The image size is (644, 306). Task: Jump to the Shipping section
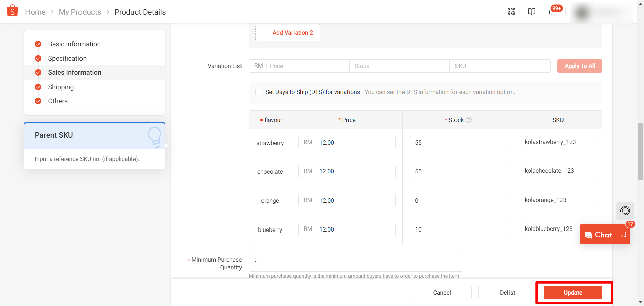[61, 87]
